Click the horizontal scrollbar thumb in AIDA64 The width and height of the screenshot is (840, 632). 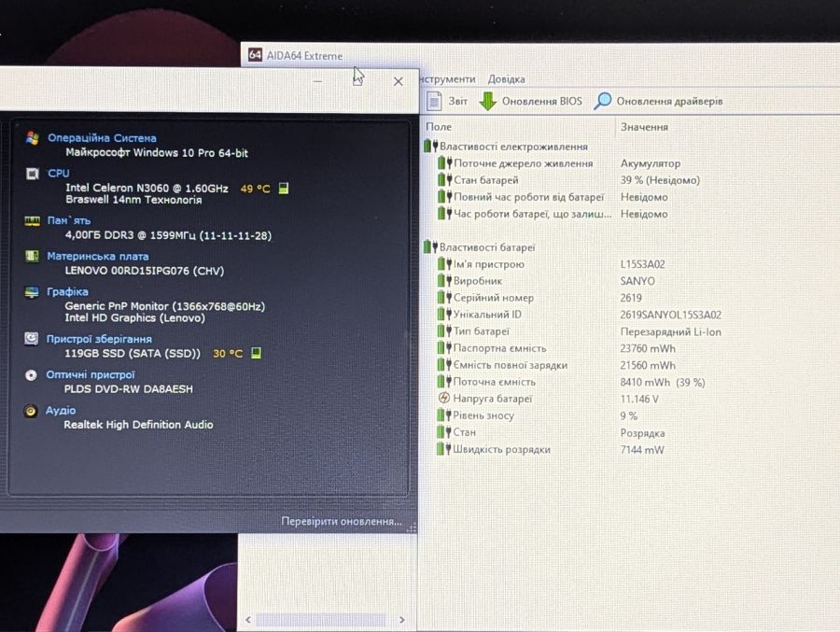[x=320, y=620]
